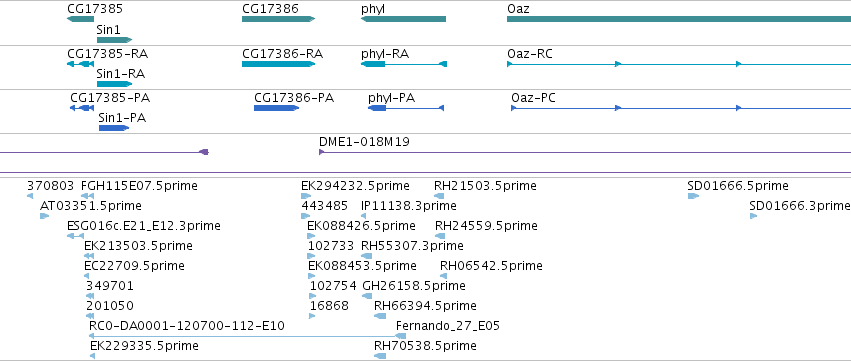Click the phyl gene arrow glyph
The height and width of the screenshot is (361, 851).
(403, 19)
